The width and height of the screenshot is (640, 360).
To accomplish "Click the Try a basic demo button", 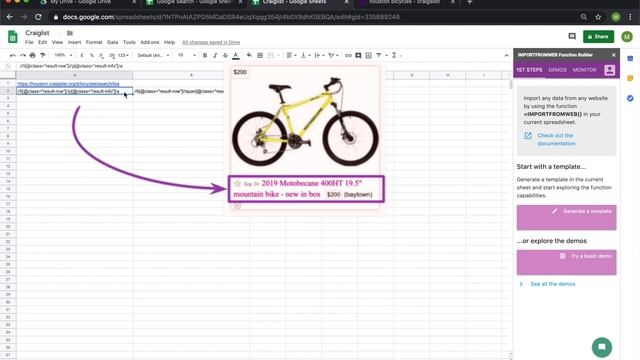I will pos(567,262).
